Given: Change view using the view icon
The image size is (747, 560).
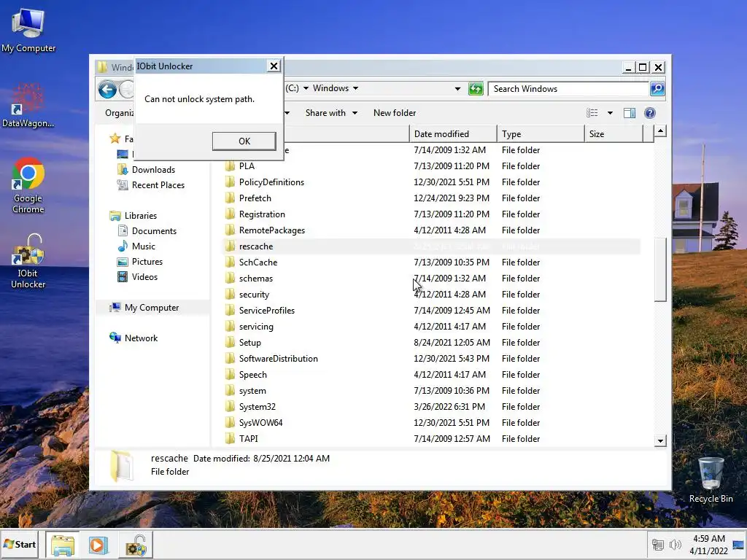Looking at the screenshot, I should tap(592, 113).
